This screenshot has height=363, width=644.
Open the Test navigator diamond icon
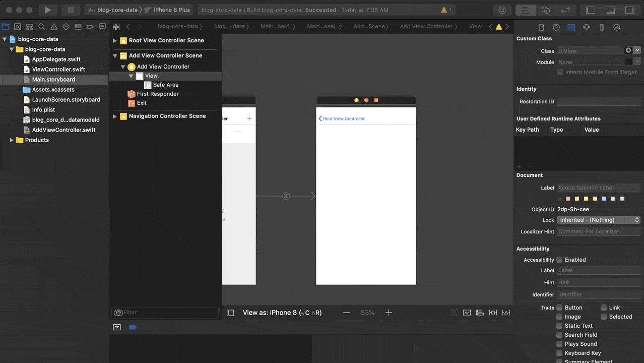(66, 27)
